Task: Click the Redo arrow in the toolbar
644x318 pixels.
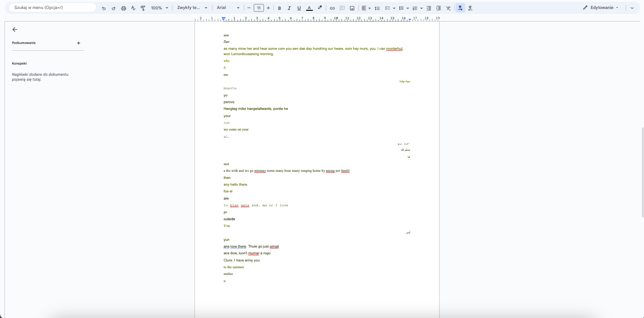Action: point(113,8)
